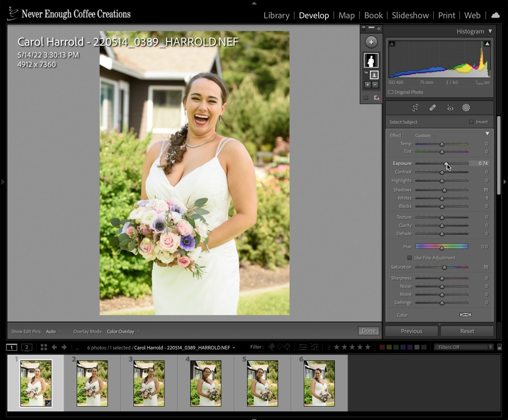Switch to the Library module

276,15
